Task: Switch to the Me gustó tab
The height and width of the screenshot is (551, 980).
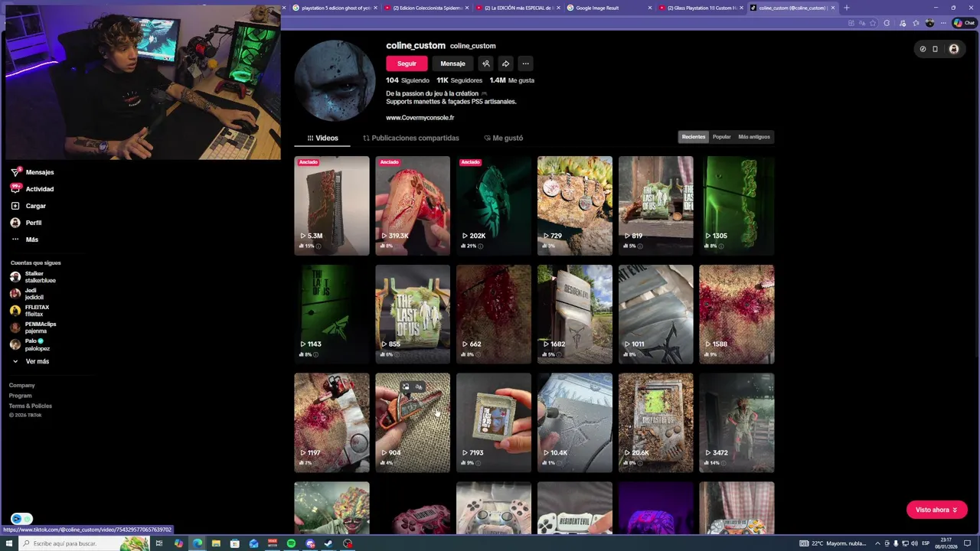Action: (504, 138)
